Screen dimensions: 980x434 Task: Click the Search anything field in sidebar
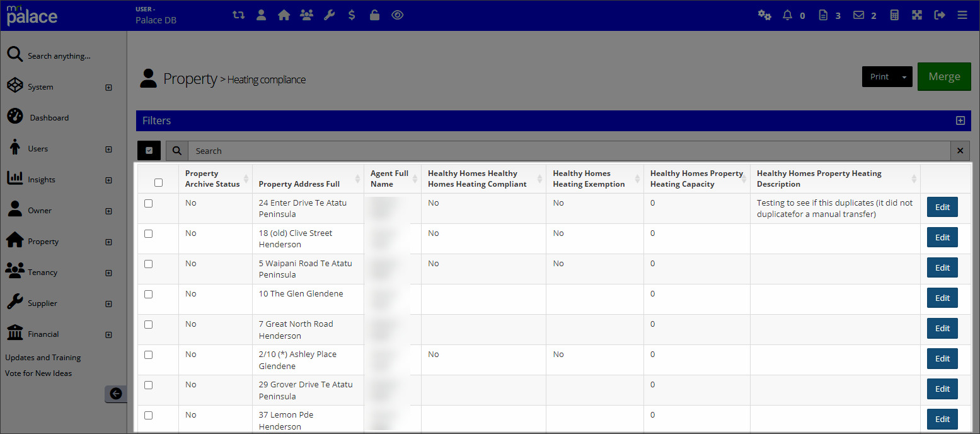(59, 56)
